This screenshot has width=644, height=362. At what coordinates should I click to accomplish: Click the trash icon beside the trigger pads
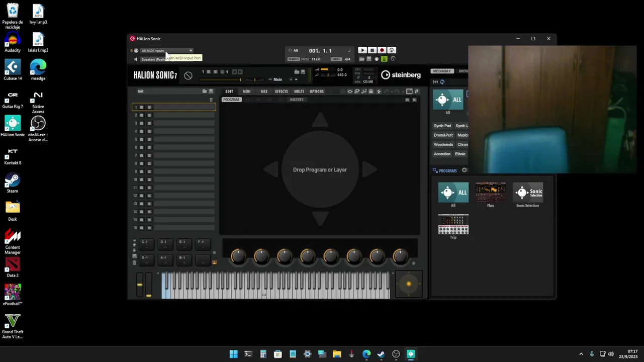click(x=134, y=262)
